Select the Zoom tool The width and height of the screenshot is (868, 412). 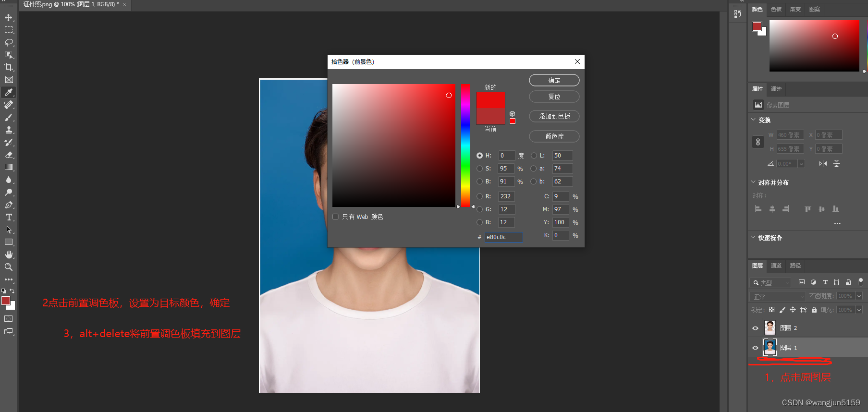pos(9,267)
